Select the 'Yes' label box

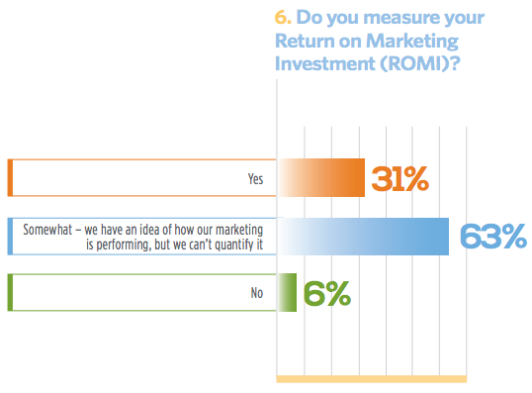coord(141,177)
